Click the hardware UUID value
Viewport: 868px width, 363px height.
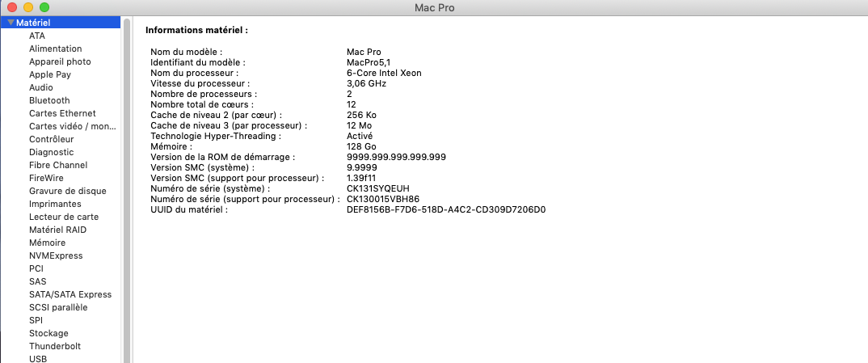click(446, 209)
